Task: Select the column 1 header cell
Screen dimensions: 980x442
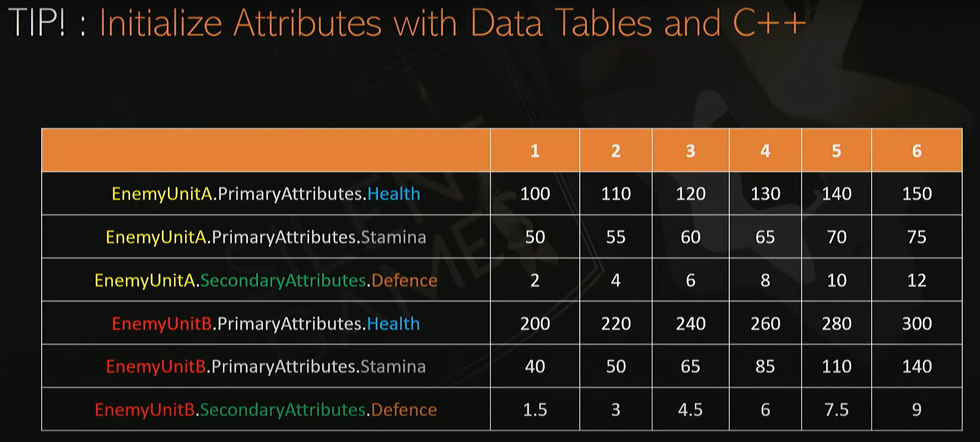Action: point(535,151)
